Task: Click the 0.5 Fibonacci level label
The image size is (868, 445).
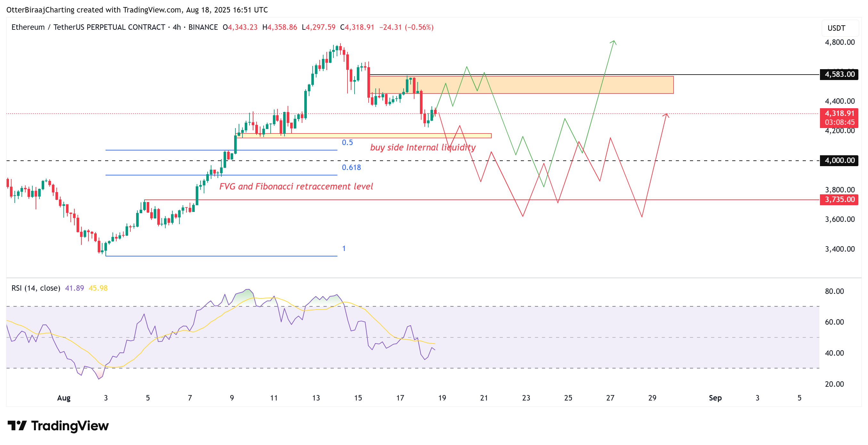Action: click(x=347, y=142)
